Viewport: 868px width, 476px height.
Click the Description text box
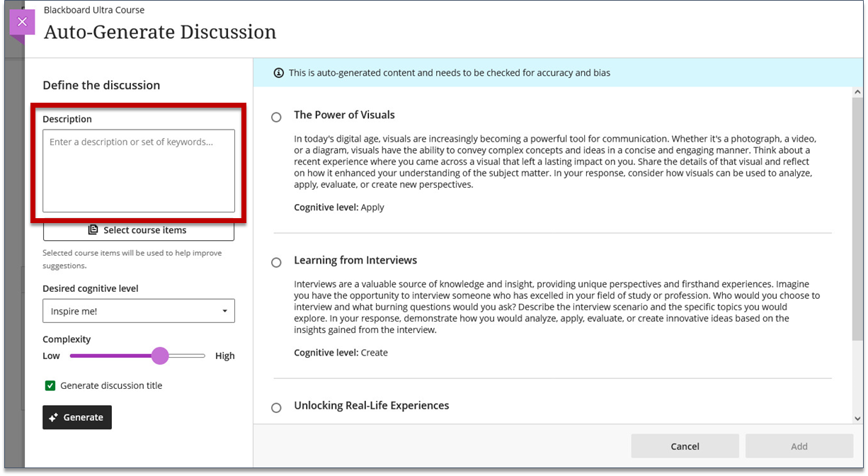[139, 171]
